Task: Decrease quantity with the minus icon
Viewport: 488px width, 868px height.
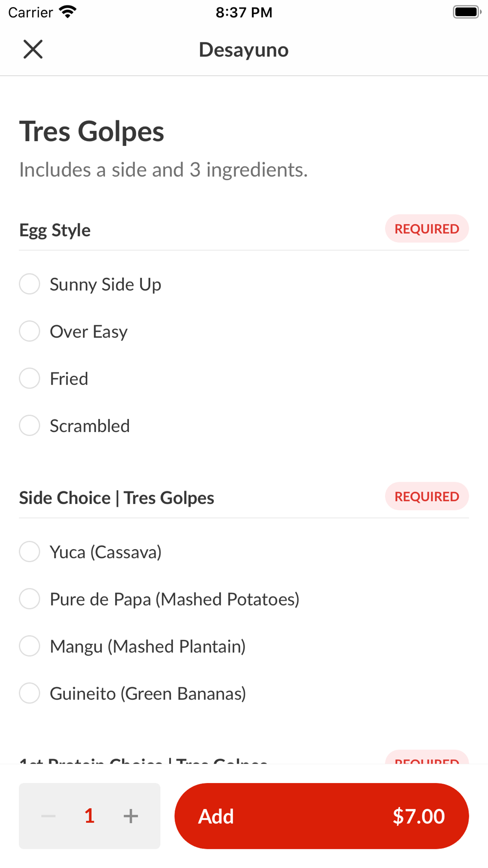Action: click(48, 816)
